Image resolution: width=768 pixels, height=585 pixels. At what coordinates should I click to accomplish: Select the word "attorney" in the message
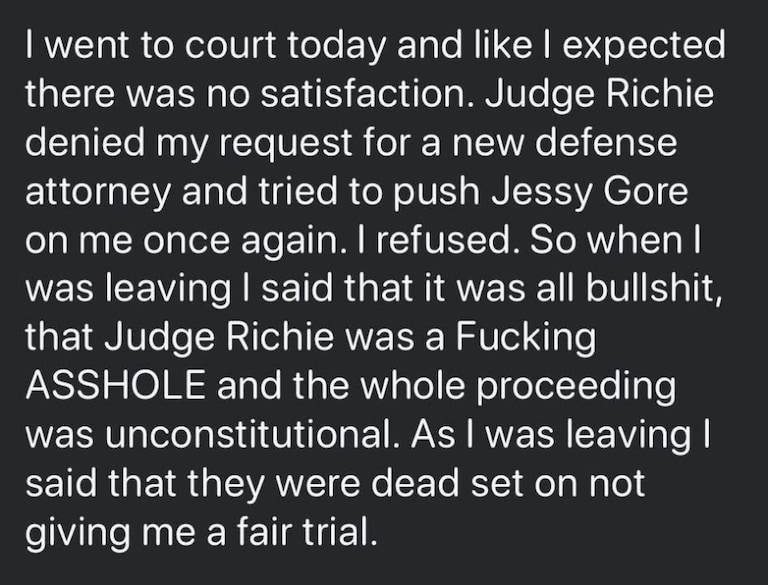(97, 194)
